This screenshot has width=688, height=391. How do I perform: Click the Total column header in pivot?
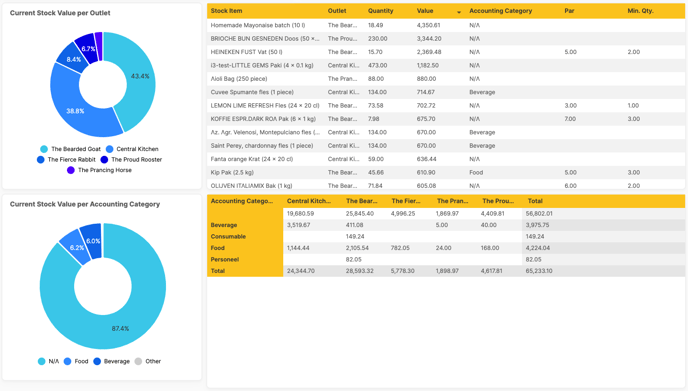[x=535, y=201]
